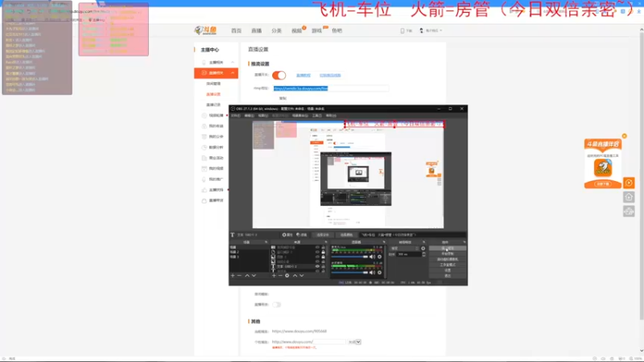This screenshot has width=644, height=362.
Task: Move the selected source down in OBS
Action: click(x=302, y=275)
